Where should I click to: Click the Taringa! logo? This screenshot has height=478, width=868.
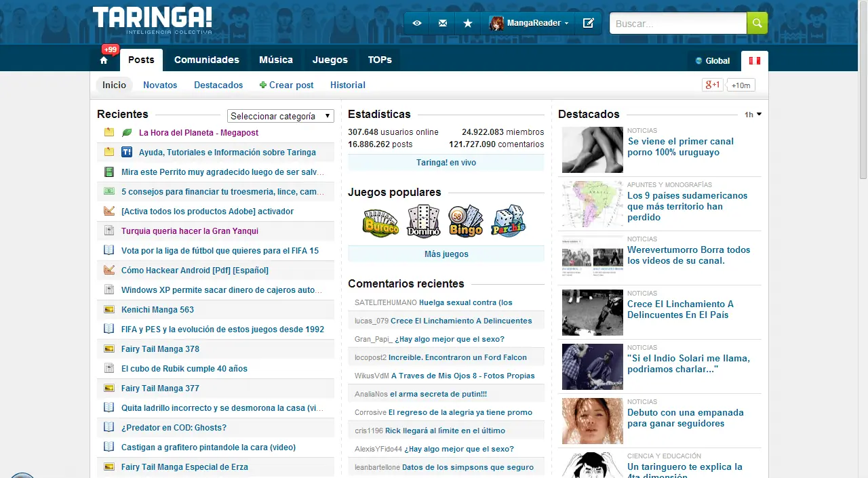(152, 20)
